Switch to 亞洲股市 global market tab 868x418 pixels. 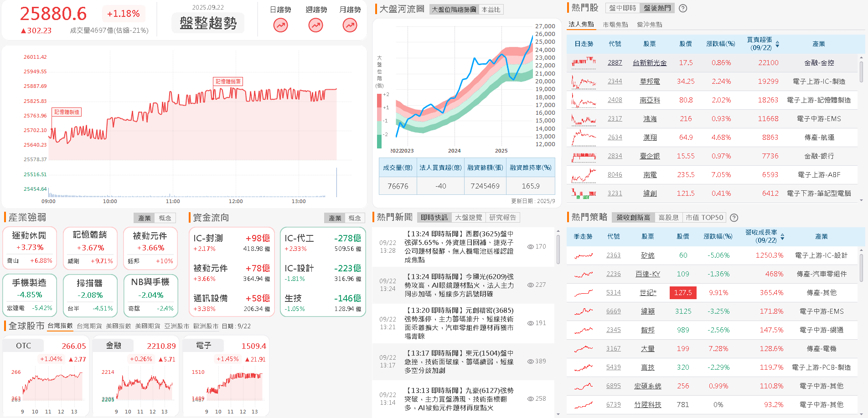(177, 326)
